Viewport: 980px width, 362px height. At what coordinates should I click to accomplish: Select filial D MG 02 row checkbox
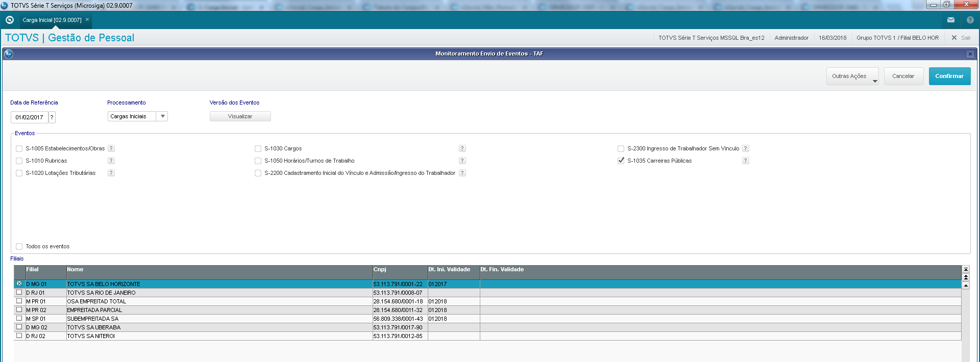(x=19, y=327)
